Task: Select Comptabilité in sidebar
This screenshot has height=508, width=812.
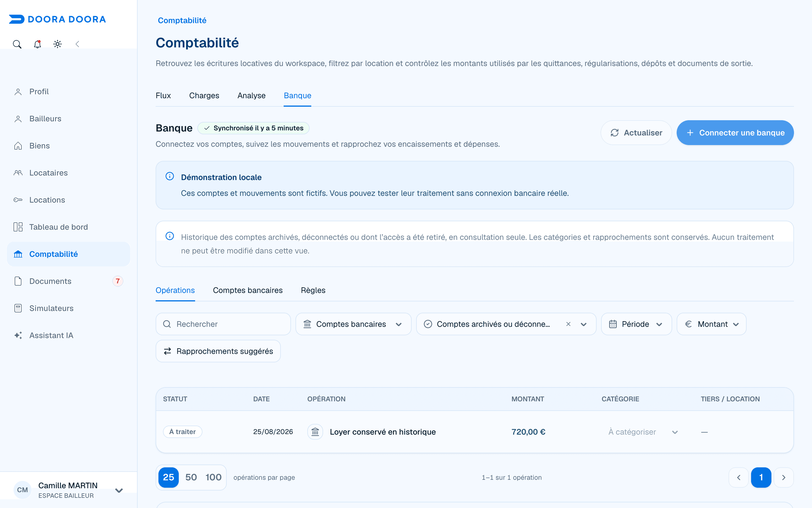Action: [x=69, y=254]
